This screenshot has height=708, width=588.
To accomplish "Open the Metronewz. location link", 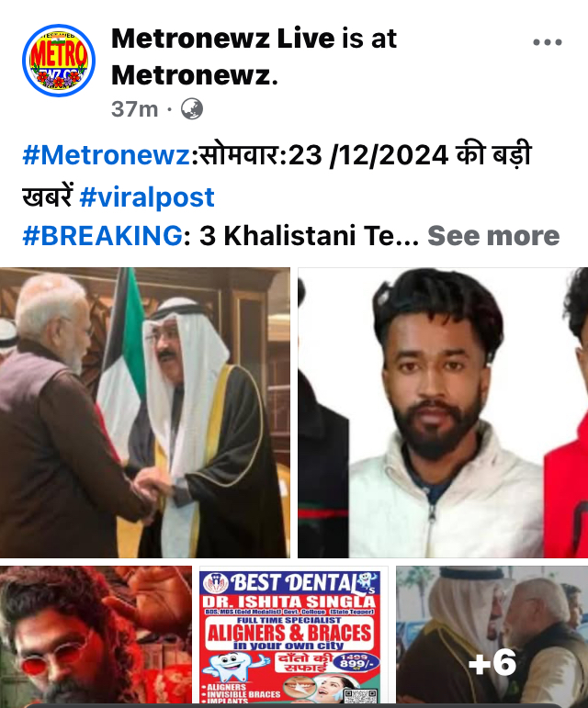I will (x=195, y=75).
